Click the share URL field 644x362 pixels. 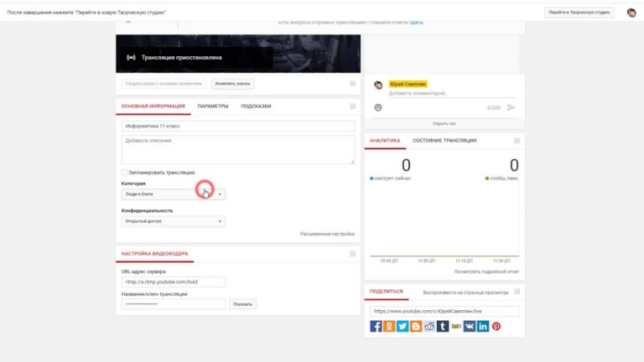[x=444, y=312]
